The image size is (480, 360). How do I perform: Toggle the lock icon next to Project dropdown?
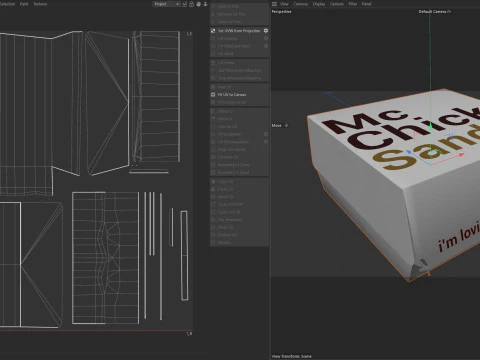click(191, 4)
